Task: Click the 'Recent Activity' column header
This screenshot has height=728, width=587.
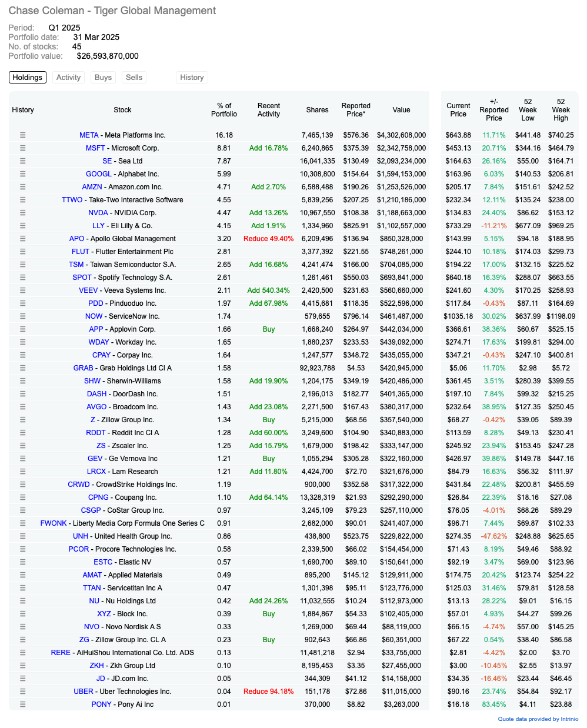Action: pyautogui.click(x=269, y=110)
